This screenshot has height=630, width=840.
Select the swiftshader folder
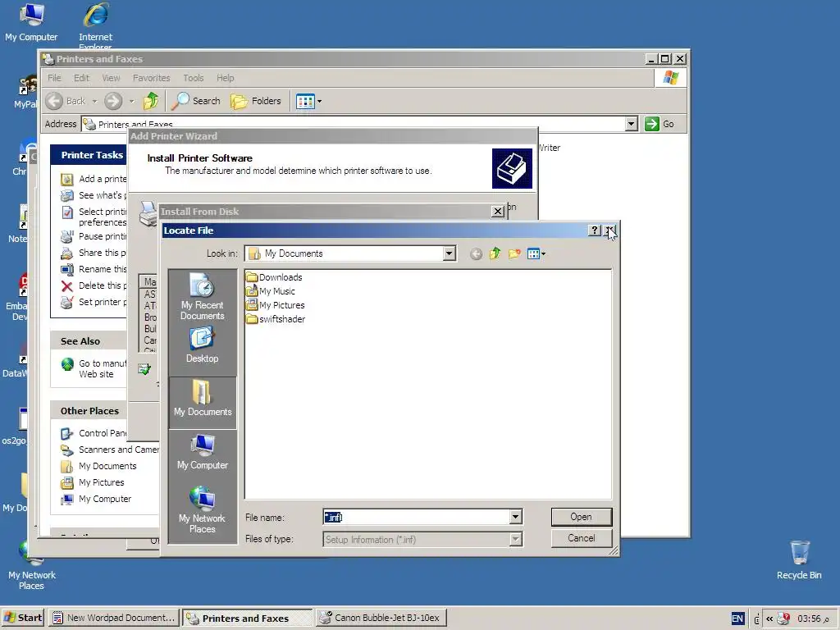point(276,319)
